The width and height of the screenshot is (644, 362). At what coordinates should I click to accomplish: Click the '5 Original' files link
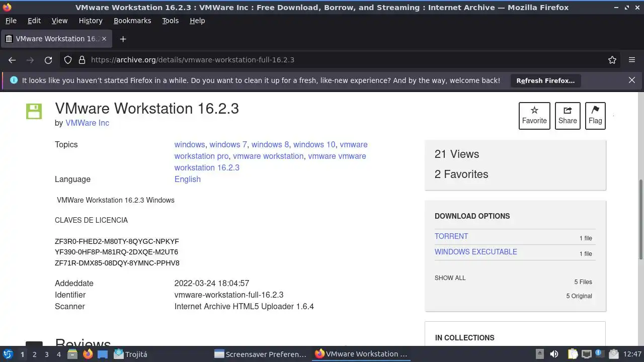click(579, 296)
